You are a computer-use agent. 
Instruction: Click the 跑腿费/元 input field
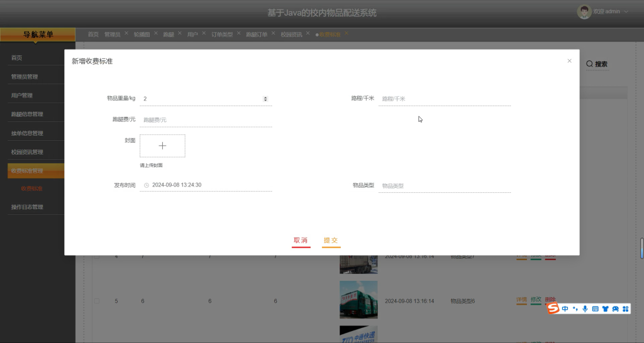(206, 120)
